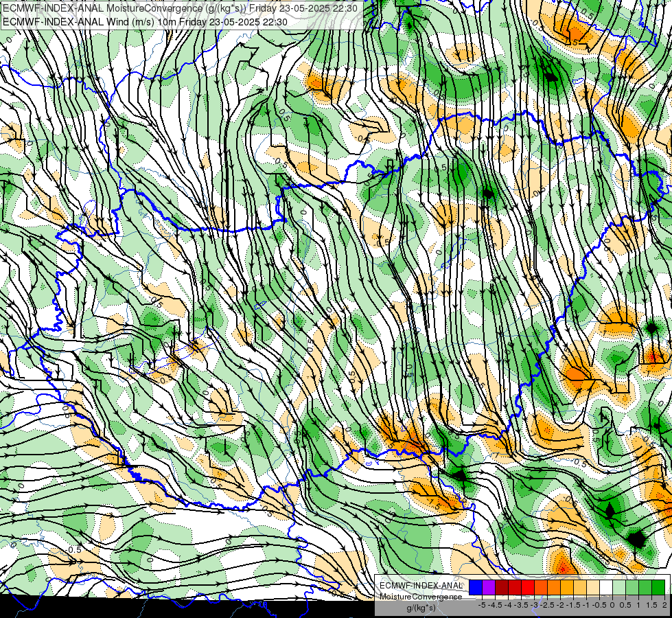This screenshot has height=618, width=672.
Task: Pick the orange swatch between -2.5 and -2
Action: tap(554, 587)
